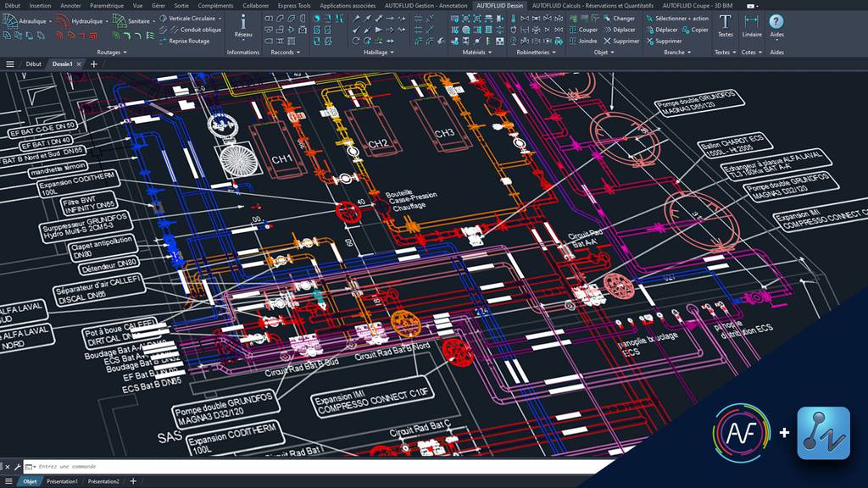Expand the Aéraulique dropdown arrow

pyautogui.click(x=50, y=21)
